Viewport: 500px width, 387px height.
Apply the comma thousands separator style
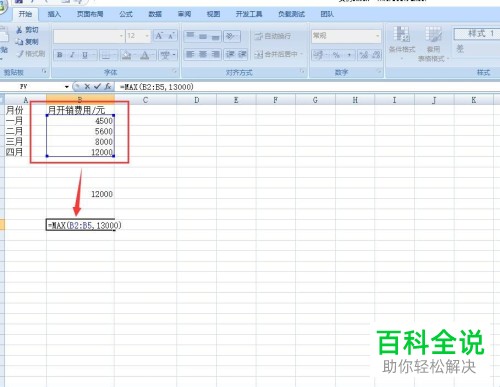349,55
